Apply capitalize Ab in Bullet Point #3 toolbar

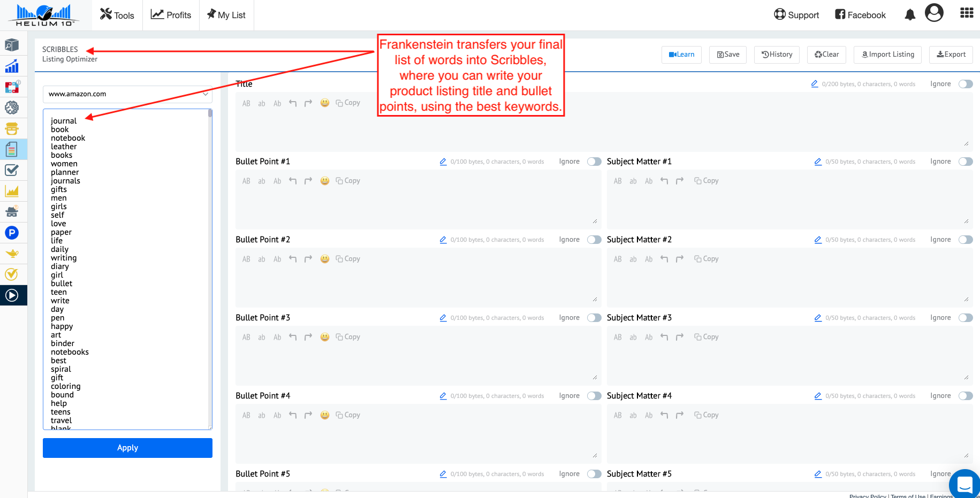[x=277, y=338]
